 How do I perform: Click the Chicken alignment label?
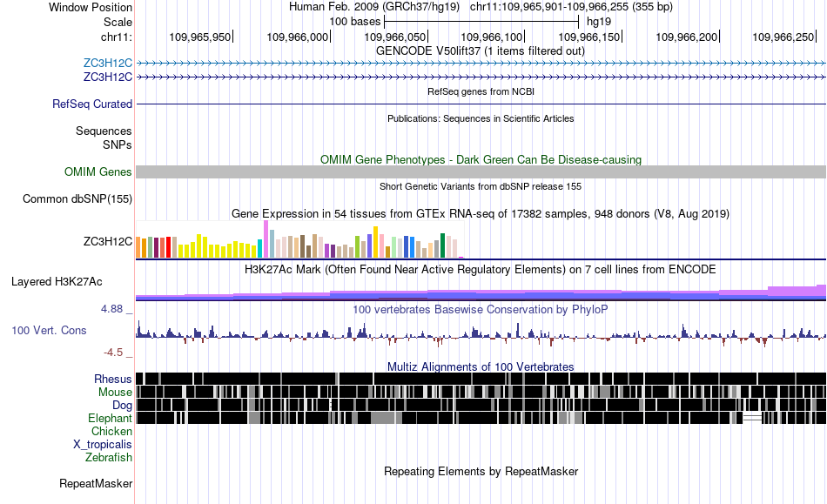coord(111,431)
